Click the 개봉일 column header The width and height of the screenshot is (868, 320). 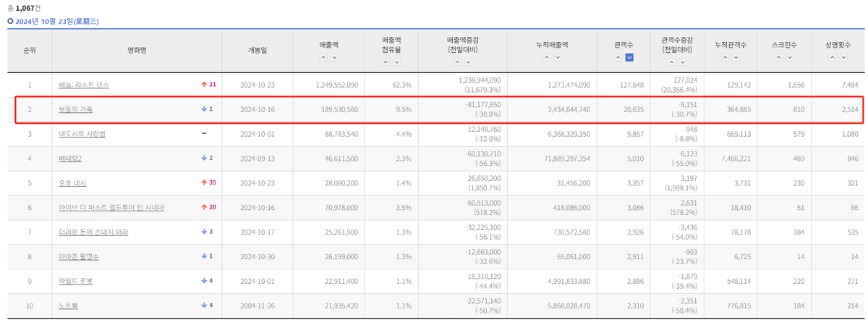[258, 51]
